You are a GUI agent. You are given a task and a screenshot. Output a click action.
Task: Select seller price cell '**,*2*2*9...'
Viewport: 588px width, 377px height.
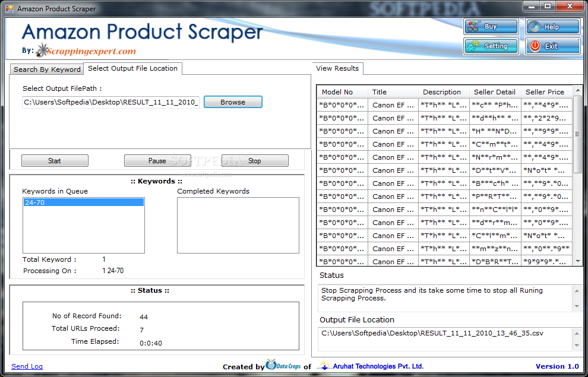pos(547,118)
